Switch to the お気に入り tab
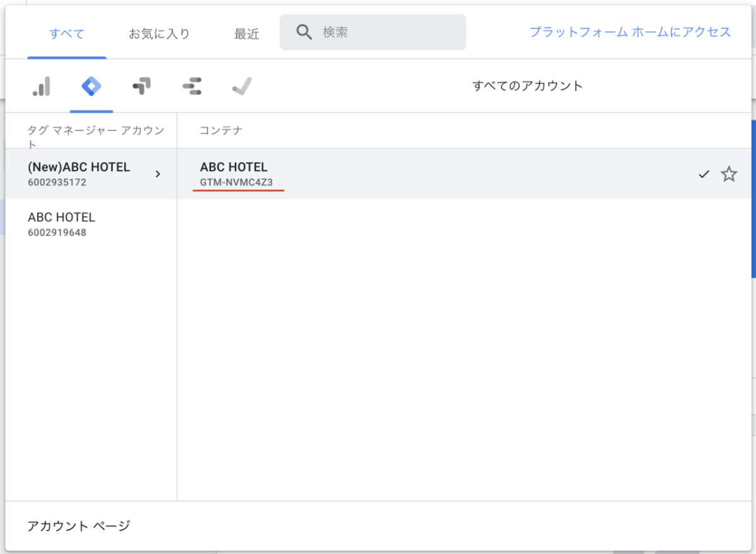 point(159,34)
